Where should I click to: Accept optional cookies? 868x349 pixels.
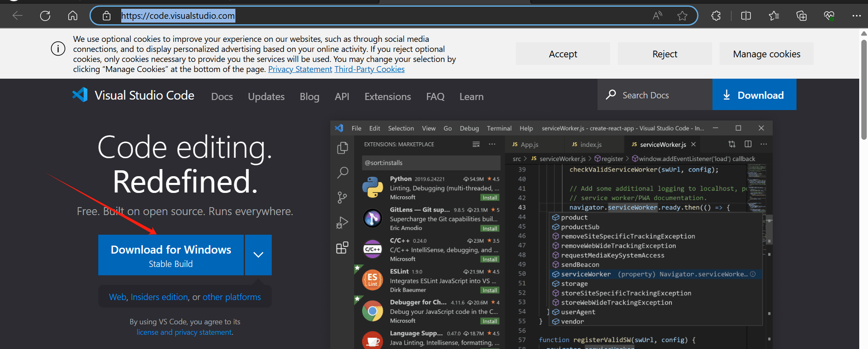click(x=563, y=54)
